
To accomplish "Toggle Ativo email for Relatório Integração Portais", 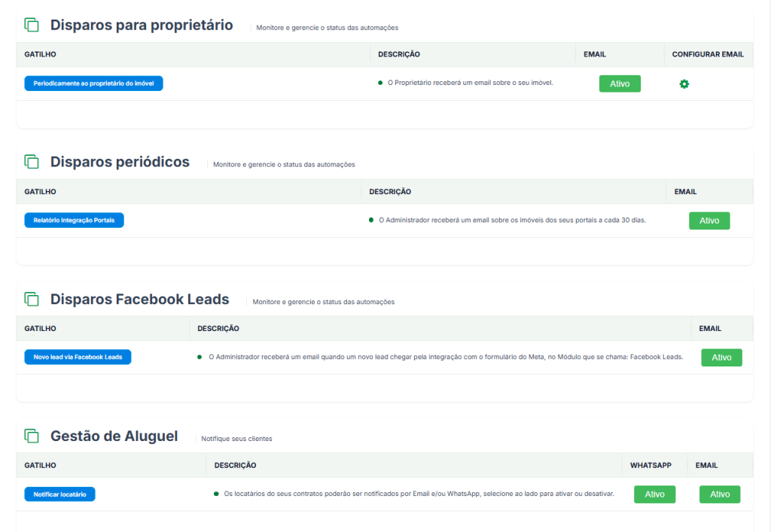I will point(709,220).
